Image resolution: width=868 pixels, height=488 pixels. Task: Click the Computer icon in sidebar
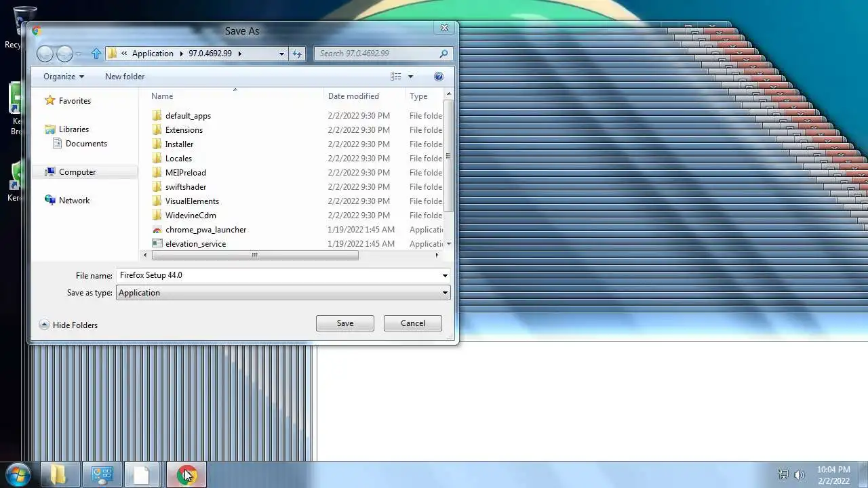coord(50,172)
